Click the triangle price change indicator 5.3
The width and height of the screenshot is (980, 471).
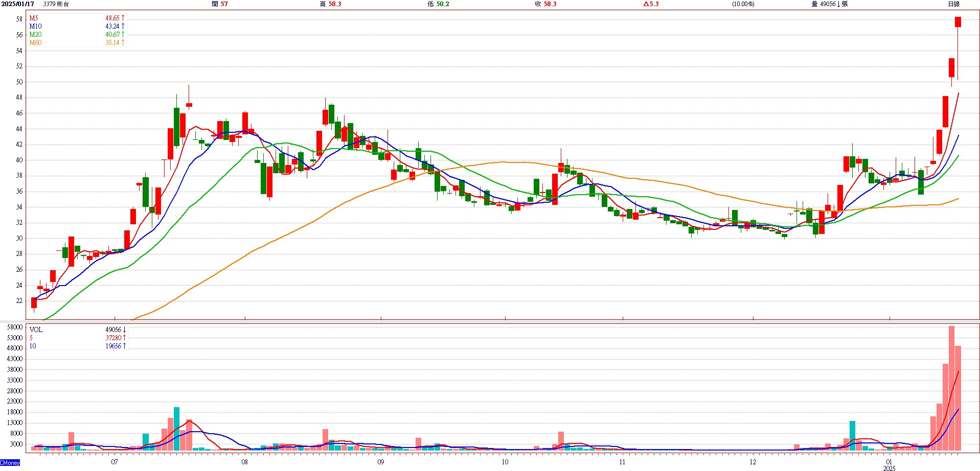[x=645, y=4]
